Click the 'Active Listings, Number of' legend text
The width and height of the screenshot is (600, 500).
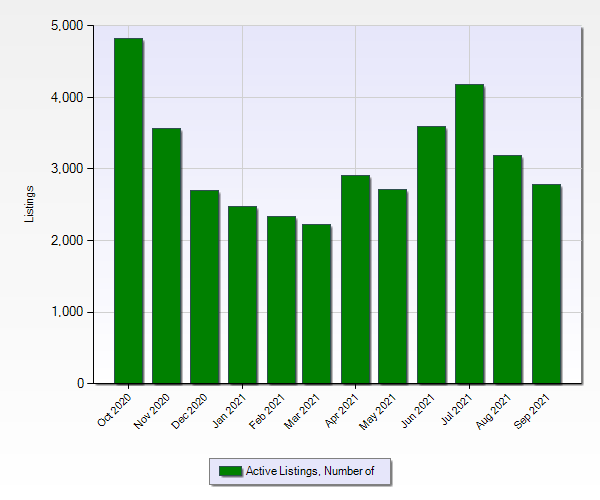[x=310, y=471]
